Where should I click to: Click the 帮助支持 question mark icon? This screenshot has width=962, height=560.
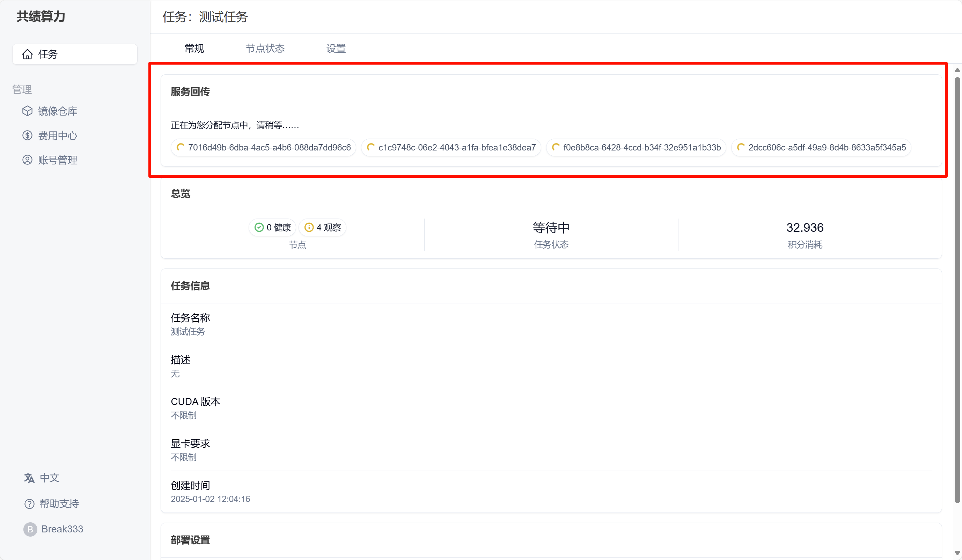[29, 504]
